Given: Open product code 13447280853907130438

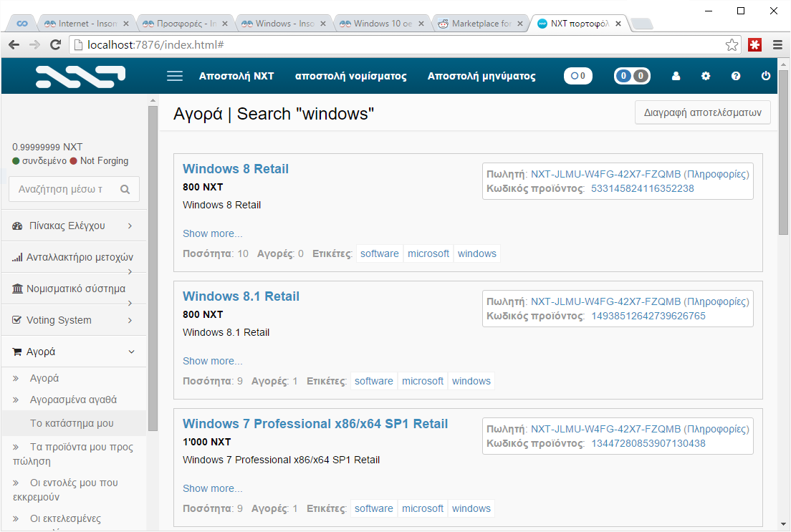Looking at the screenshot, I should pos(648,444).
